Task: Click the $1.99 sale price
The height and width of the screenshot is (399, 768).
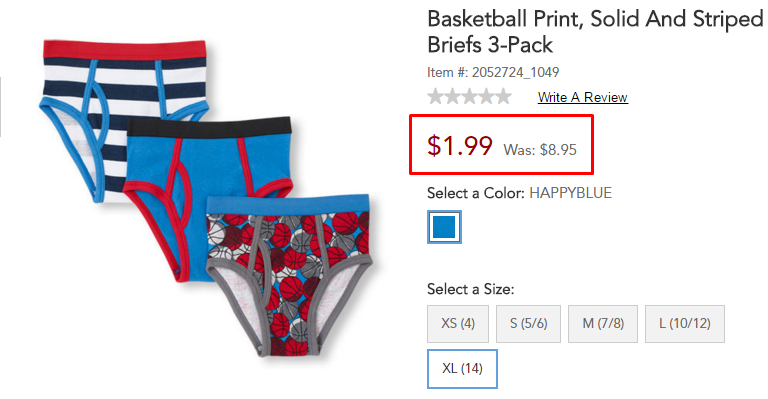Action: [459, 145]
